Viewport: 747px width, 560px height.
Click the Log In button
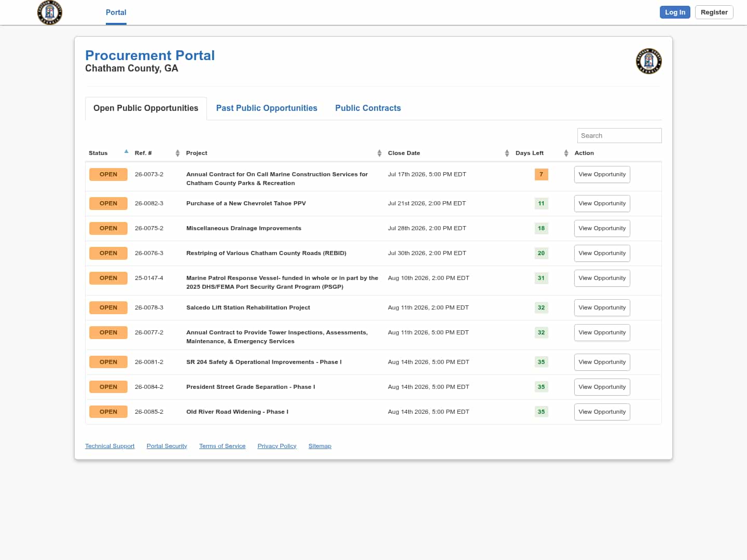click(x=675, y=12)
